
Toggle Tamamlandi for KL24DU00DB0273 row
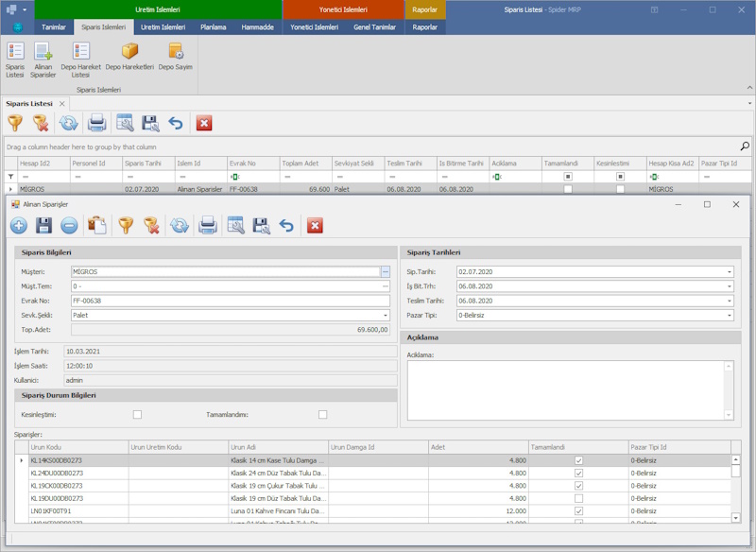click(x=578, y=473)
